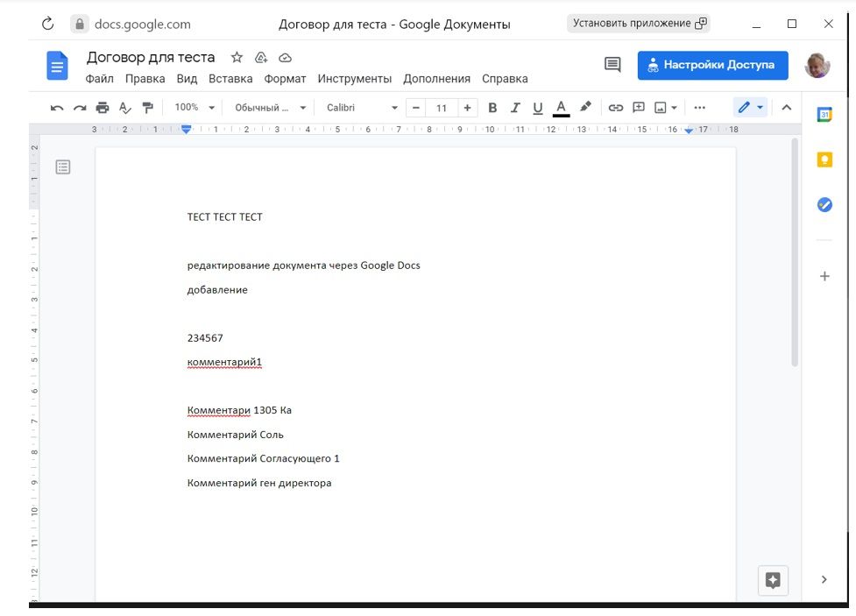Screen dimensions: 856x616
Task: Click Установить приложение in address bar
Action: (639, 24)
